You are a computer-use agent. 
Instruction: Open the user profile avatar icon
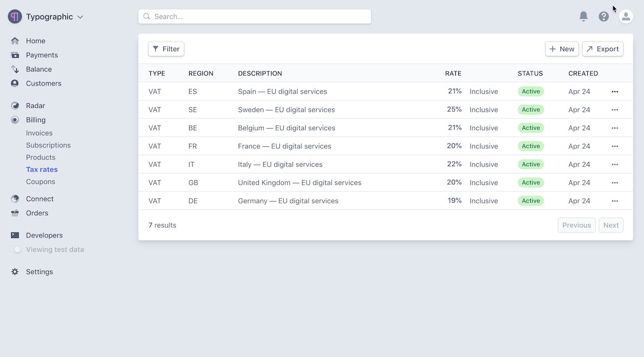pos(626,17)
